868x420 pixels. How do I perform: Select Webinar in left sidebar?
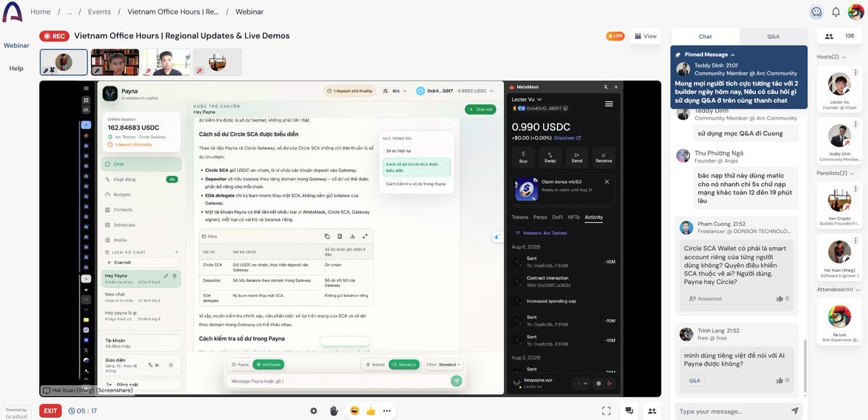click(16, 45)
